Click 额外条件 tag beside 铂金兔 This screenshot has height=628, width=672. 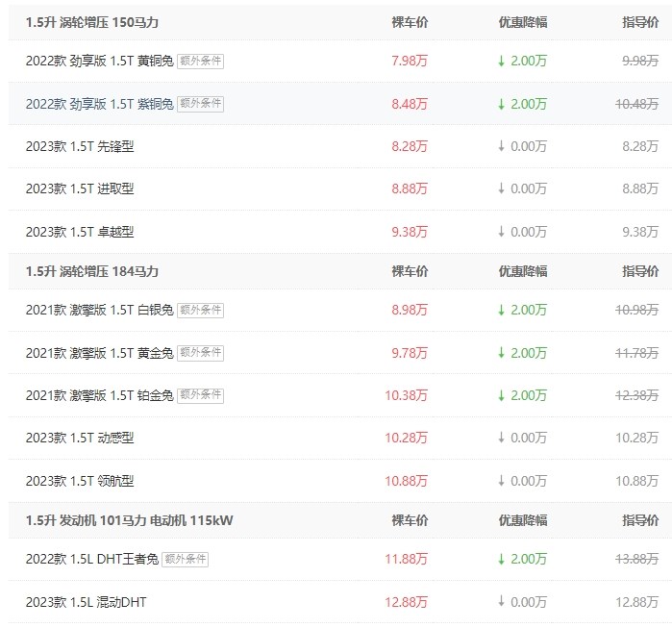pyautogui.click(x=201, y=395)
